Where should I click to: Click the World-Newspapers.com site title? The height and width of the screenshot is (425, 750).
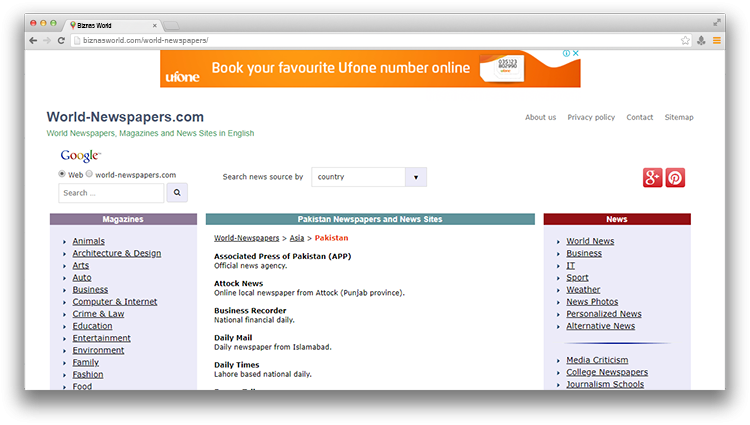[125, 117]
